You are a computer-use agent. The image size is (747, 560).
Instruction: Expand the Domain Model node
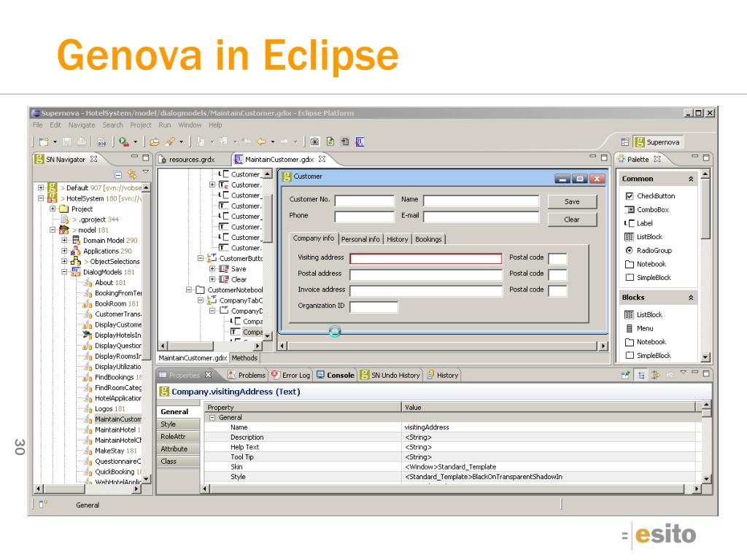click(x=64, y=240)
